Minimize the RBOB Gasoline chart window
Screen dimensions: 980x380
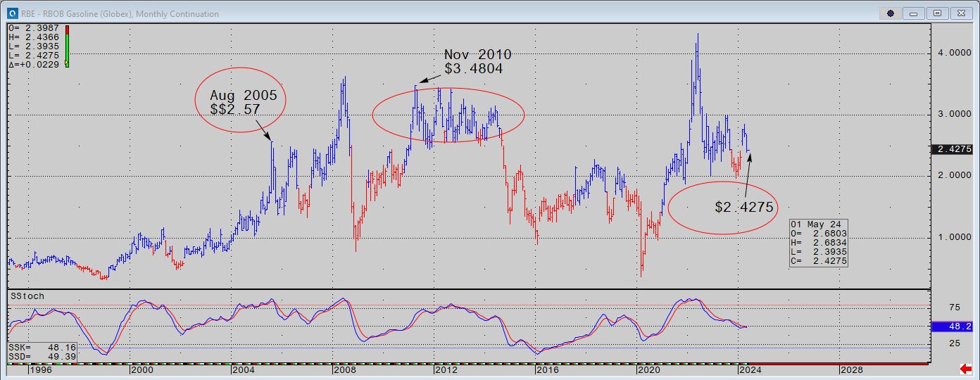(x=915, y=13)
